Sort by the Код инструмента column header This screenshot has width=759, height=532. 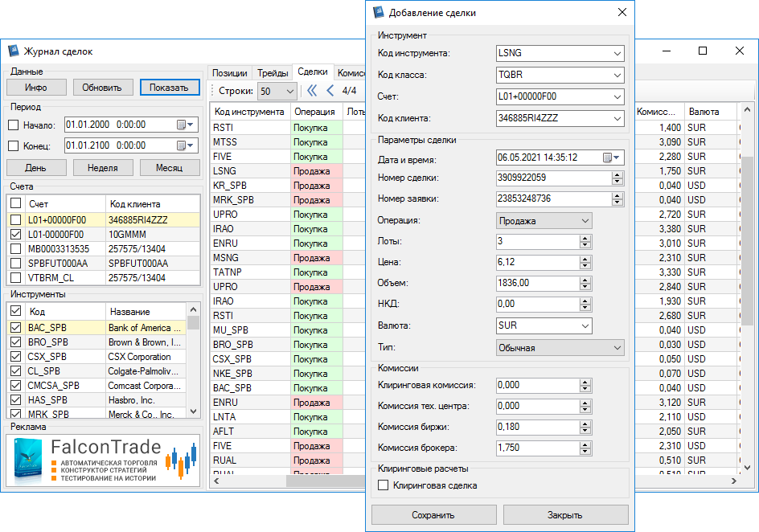pyautogui.click(x=250, y=112)
